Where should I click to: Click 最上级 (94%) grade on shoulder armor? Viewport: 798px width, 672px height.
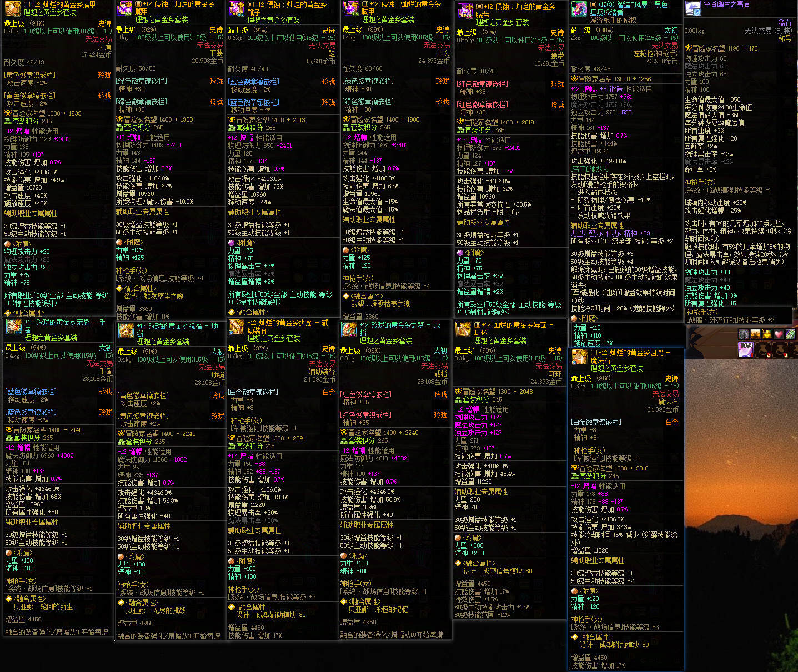[x=24, y=23]
